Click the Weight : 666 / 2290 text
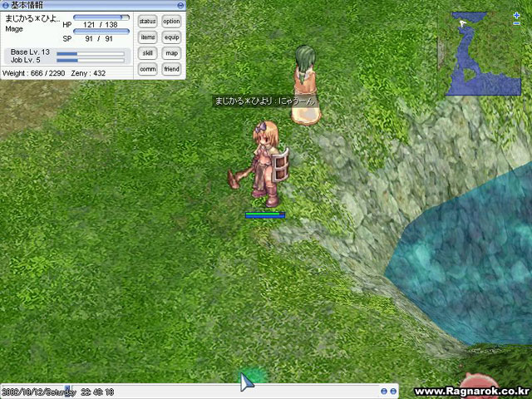 33,73
